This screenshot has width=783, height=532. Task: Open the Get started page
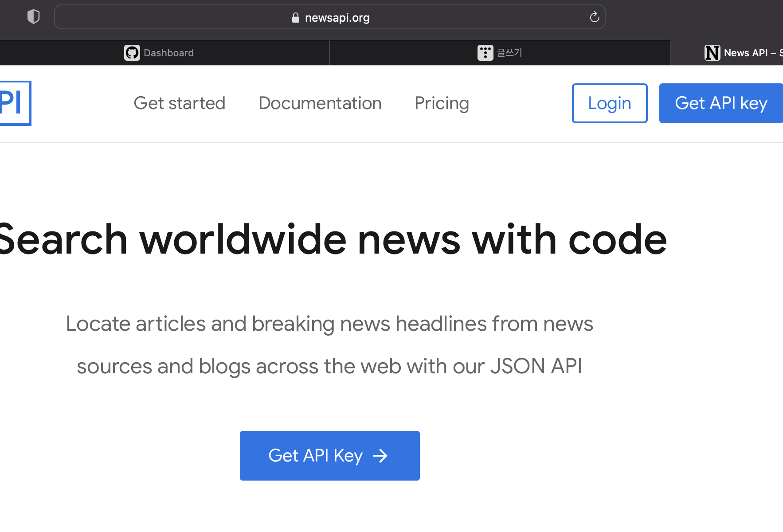(x=180, y=103)
